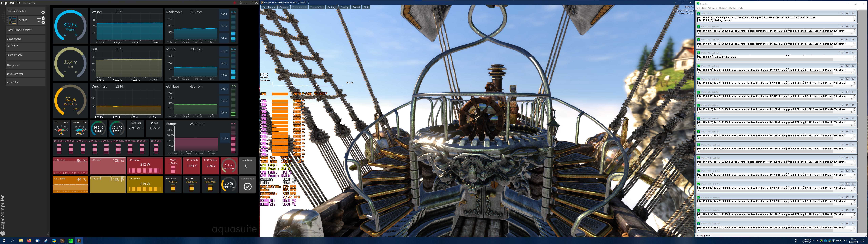Click the 4,4 GB RAM in use gauge
The width and height of the screenshot is (868, 244).
(x=229, y=166)
